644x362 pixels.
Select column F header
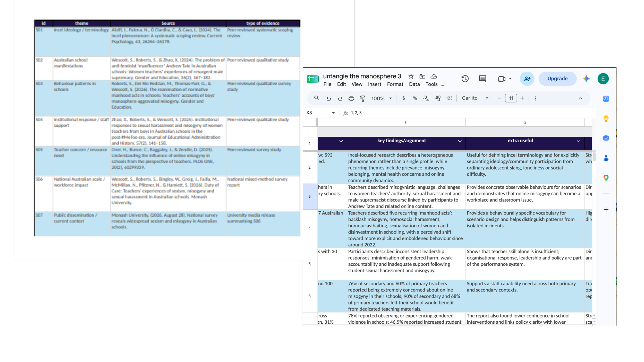pyautogui.click(x=406, y=122)
